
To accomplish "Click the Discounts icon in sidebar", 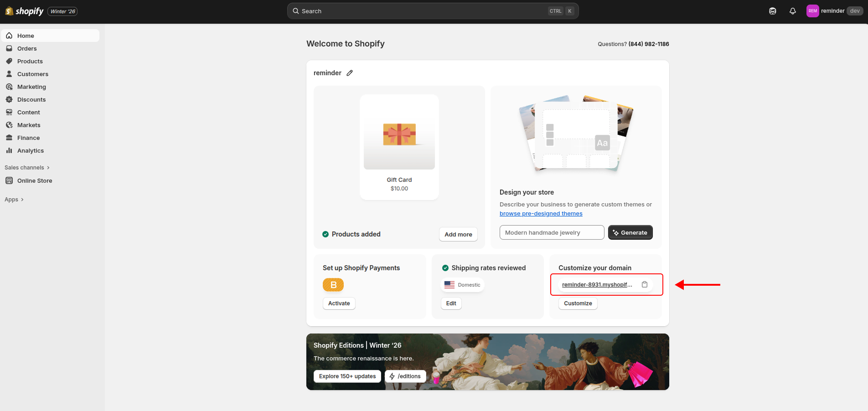I will tap(9, 99).
